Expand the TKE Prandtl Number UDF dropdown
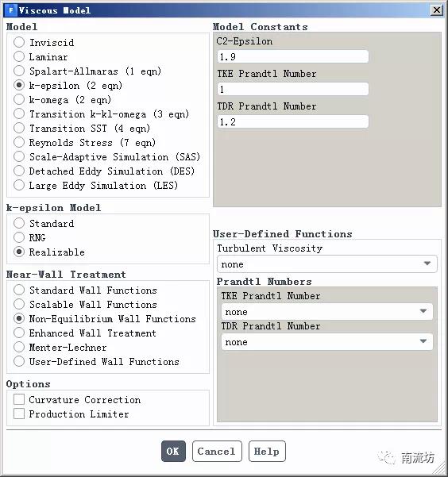448x477 pixels. [327, 311]
